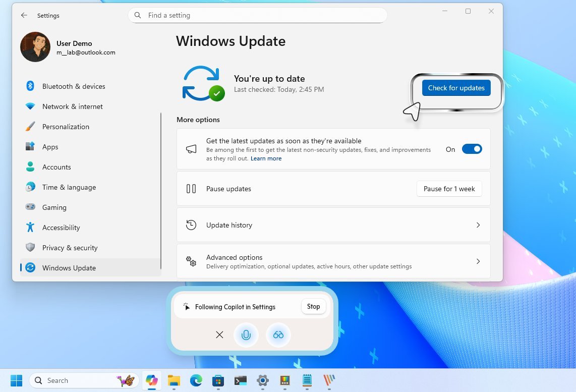Dismiss Copilot panel with X icon

(x=219, y=335)
